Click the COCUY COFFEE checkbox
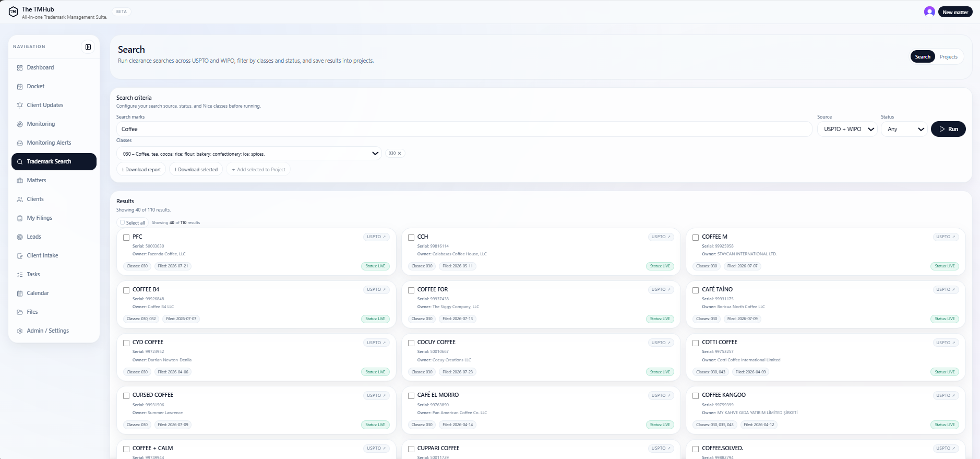Screen dimensions: 980x459 point(411,343)
